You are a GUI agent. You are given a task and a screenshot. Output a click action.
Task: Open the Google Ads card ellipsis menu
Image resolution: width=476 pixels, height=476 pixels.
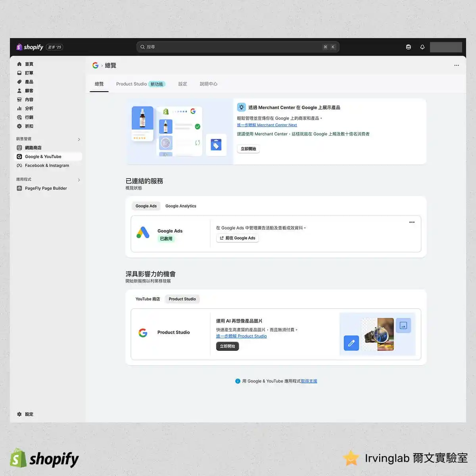412,222
